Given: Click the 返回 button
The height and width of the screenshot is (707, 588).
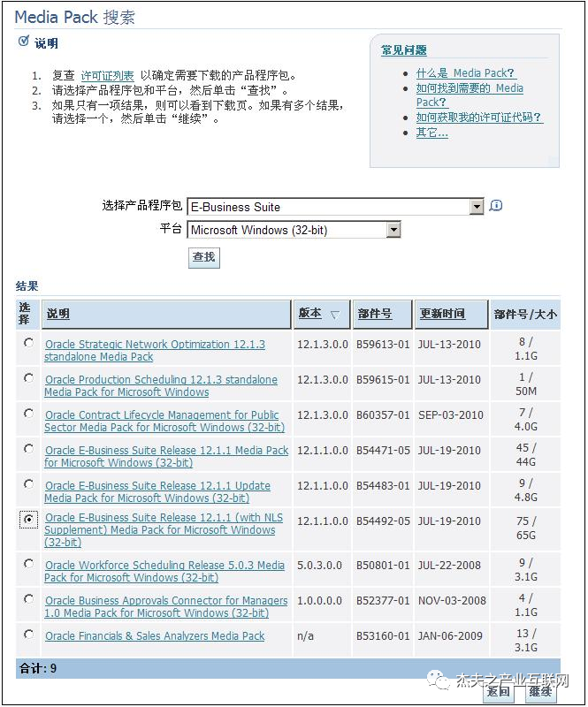Looking at the screenshot, I should pyautogui.click(x=499, y=692).
